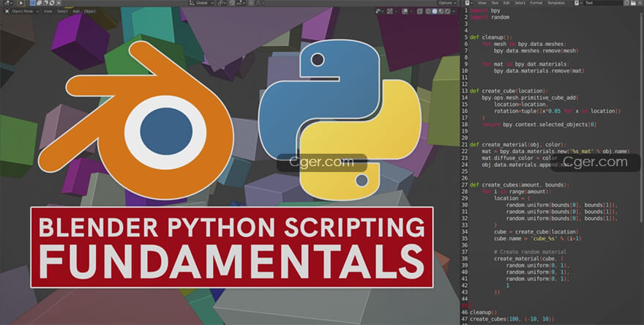
Task: Switch to wireframe viewport shading
Action: click(428, 11)
